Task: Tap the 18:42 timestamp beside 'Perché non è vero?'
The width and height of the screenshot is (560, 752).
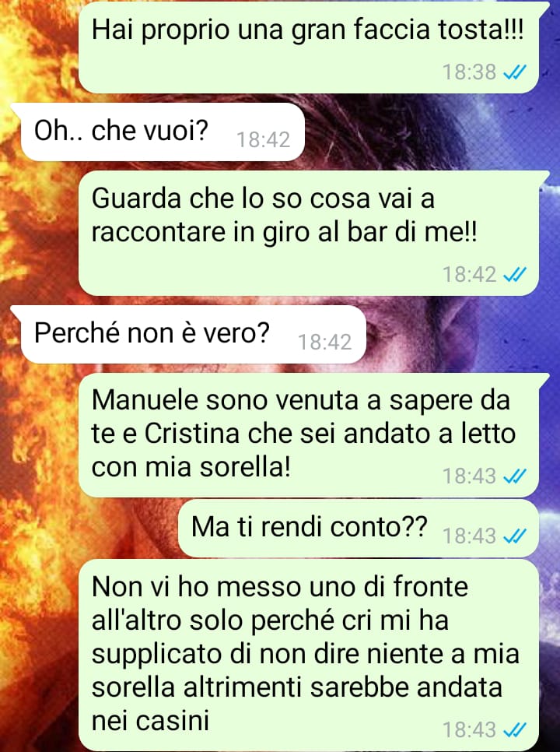Action: click(325, 343)
